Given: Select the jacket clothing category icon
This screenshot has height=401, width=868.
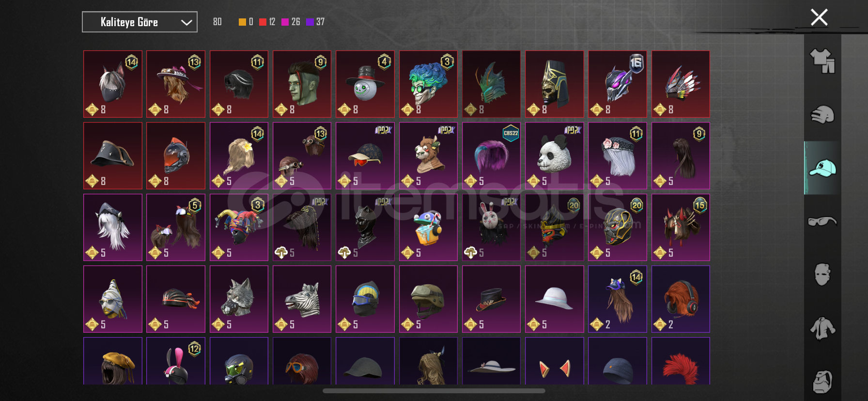Looking at the screenshot, I should click(822, 328).
